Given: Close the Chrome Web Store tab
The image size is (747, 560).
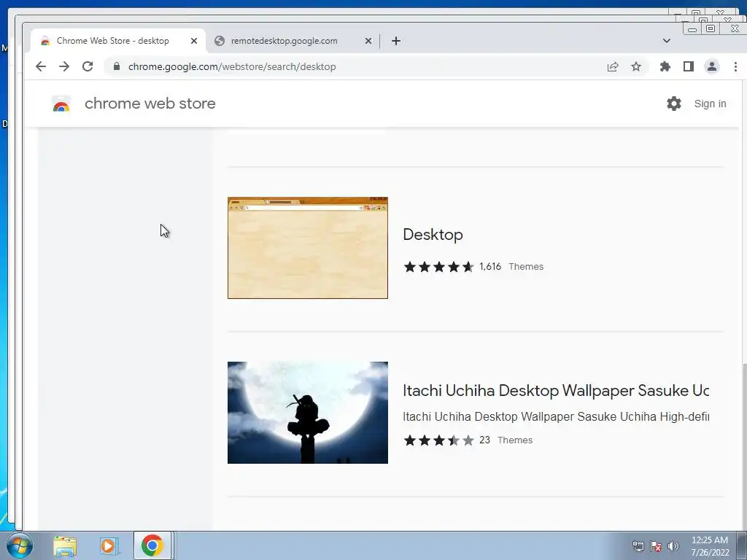Looking at the screenshot, I should tap(194, 41).
